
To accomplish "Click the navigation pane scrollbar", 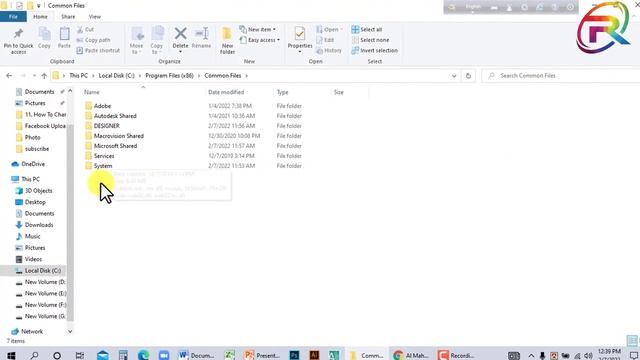I will [70, 222].
